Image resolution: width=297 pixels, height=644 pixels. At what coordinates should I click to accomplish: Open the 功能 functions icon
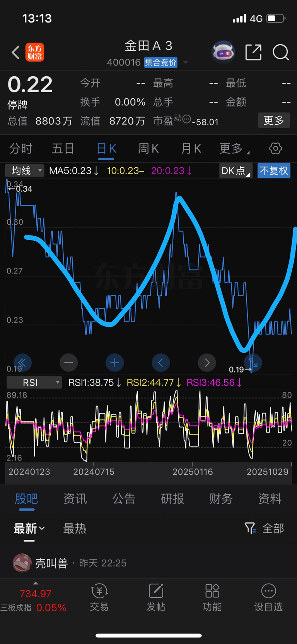coord(212,591)
